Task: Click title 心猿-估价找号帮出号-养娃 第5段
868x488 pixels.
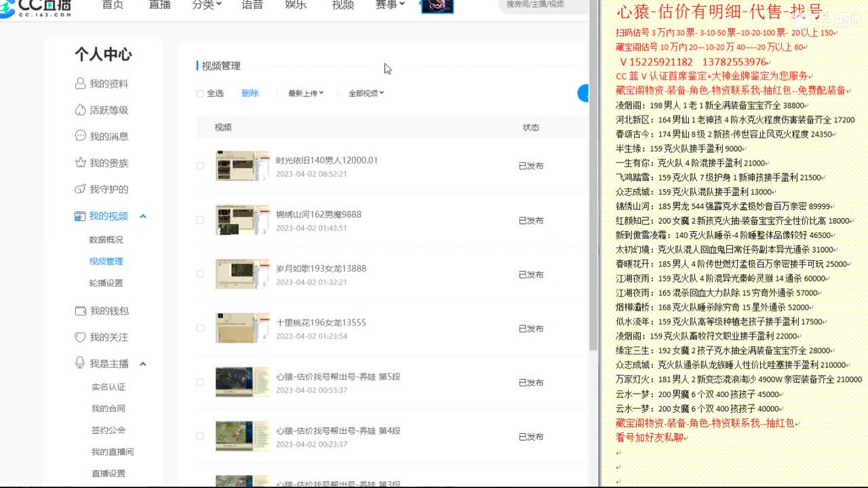Action: [x=338, y=377]
